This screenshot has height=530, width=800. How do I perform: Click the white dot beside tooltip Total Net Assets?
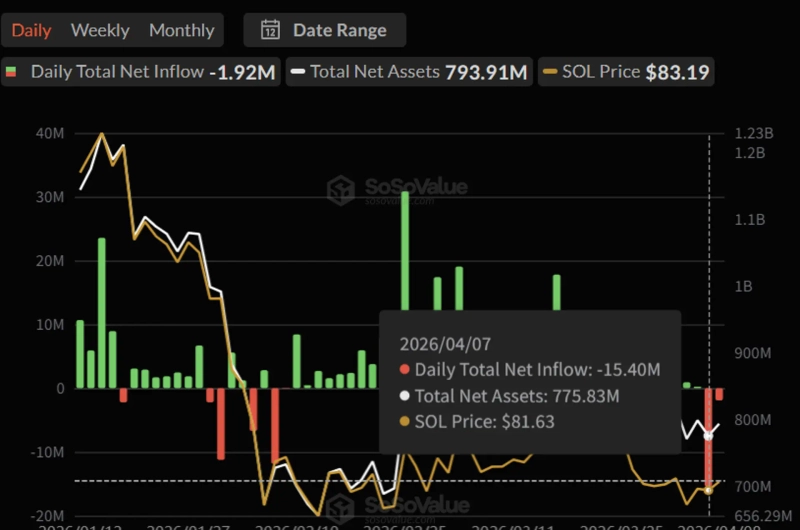(404, 396)
